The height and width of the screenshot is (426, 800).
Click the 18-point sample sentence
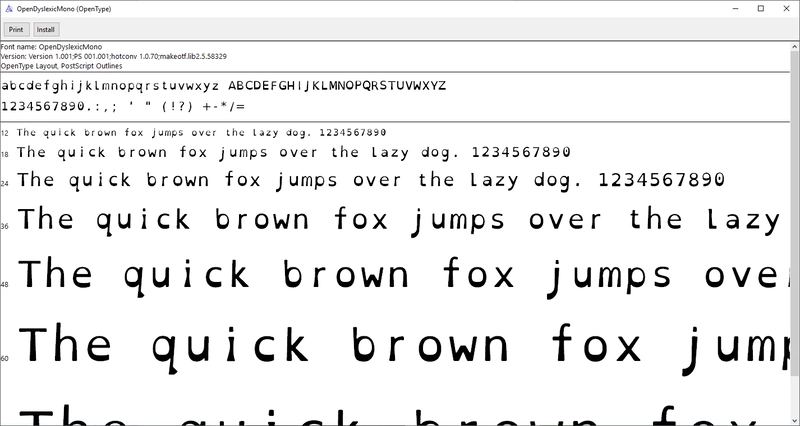293,153
